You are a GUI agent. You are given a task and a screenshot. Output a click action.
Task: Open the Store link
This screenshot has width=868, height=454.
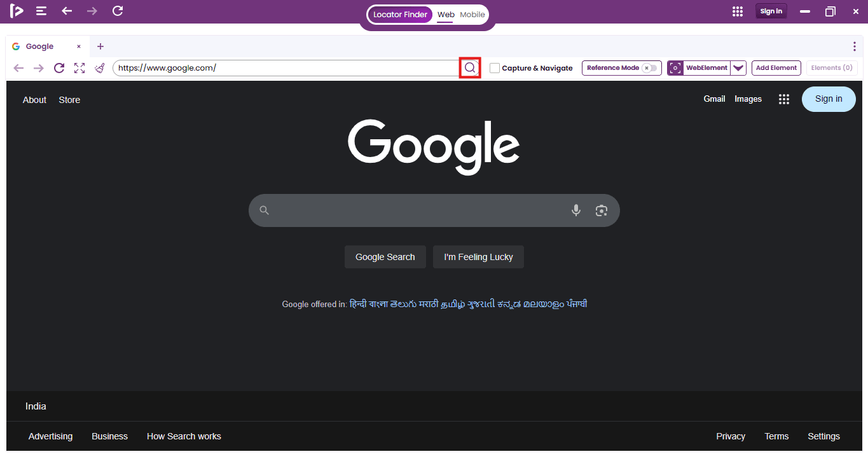[x=69, y=100]
